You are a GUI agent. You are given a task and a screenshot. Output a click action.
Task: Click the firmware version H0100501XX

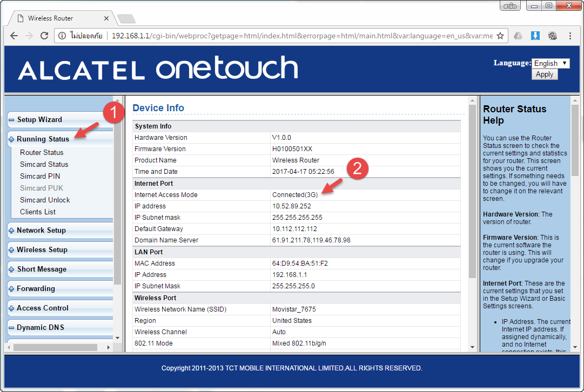(292, 149)
